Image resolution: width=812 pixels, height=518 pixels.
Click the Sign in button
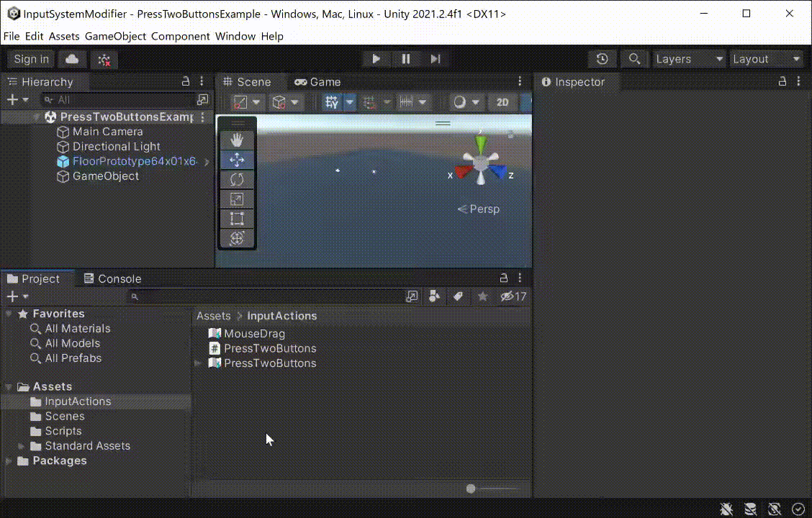pyautogui.click(x=31, y=59)
